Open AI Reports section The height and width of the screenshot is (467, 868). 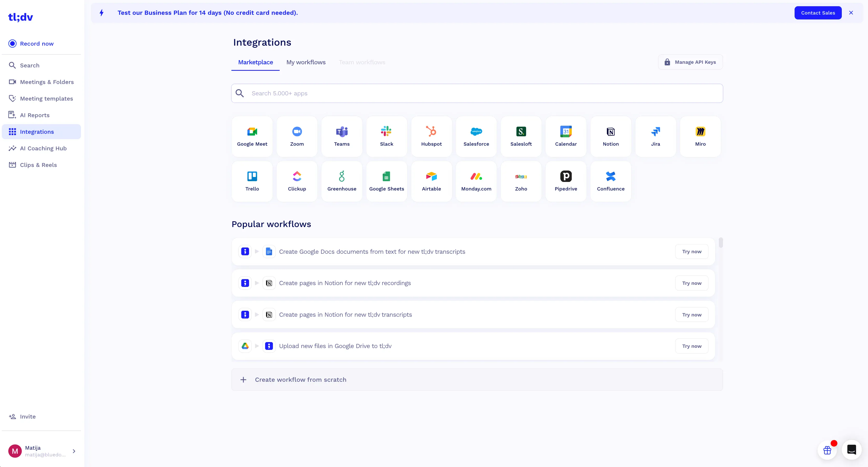41,115
